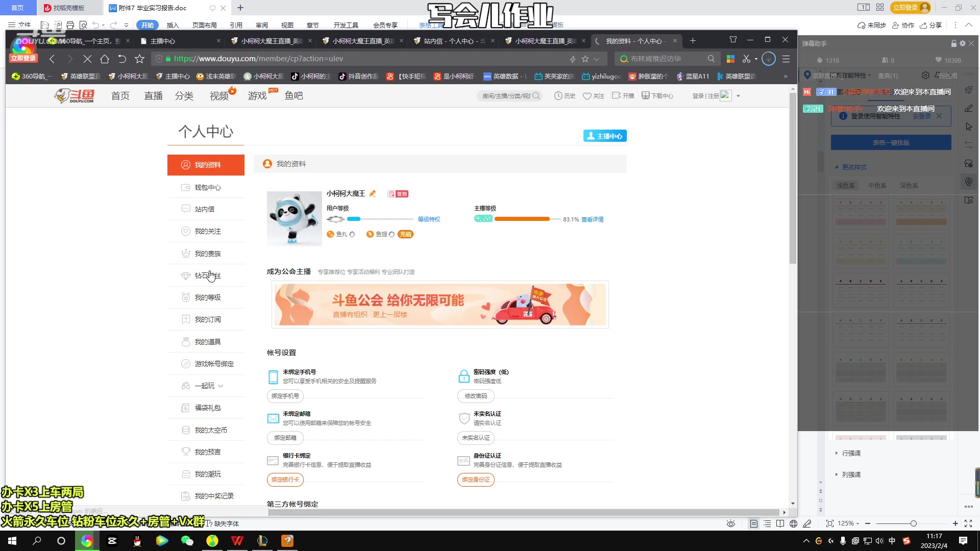Open 钱包中心 sidebar item
Screen dimensions: 980x551
point(206,187)
